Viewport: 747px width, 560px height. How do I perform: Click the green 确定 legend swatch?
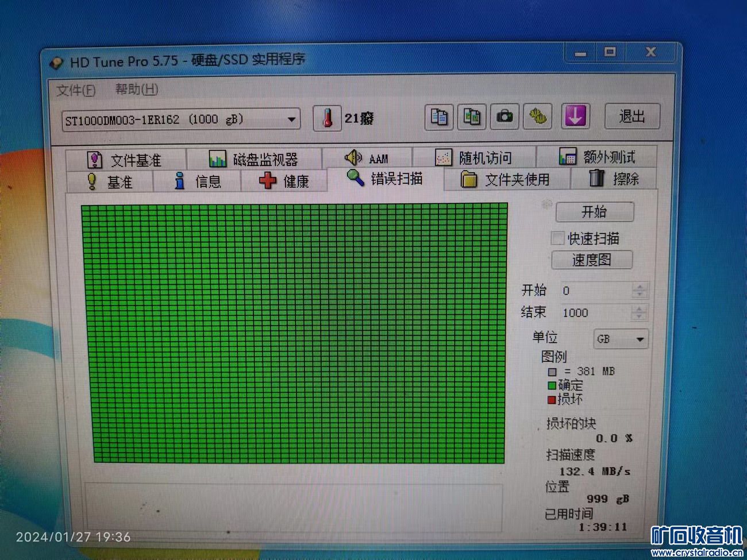[x=552, y=385]
